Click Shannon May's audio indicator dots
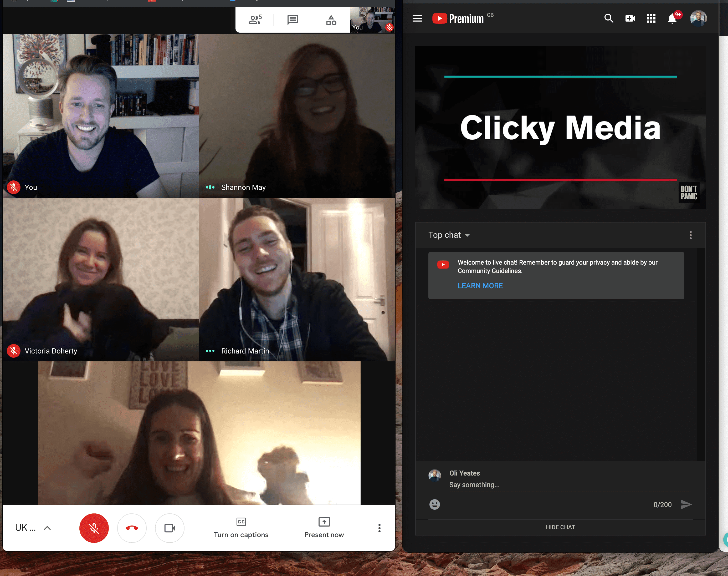 coord(210,187)
